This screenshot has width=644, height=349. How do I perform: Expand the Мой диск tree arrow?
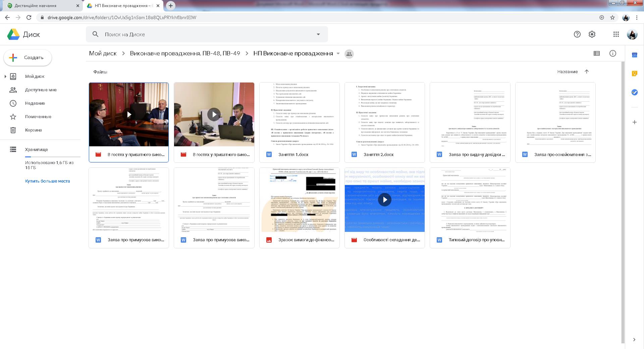5,77
